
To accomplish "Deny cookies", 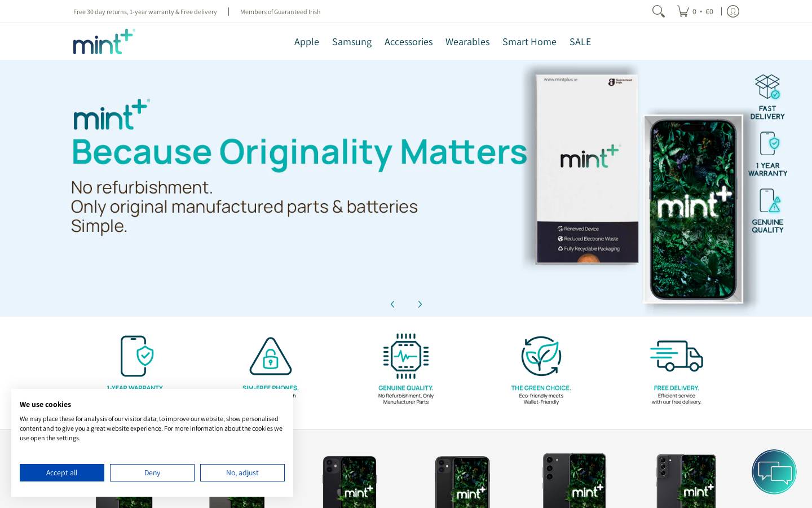I will pos(152,473).
